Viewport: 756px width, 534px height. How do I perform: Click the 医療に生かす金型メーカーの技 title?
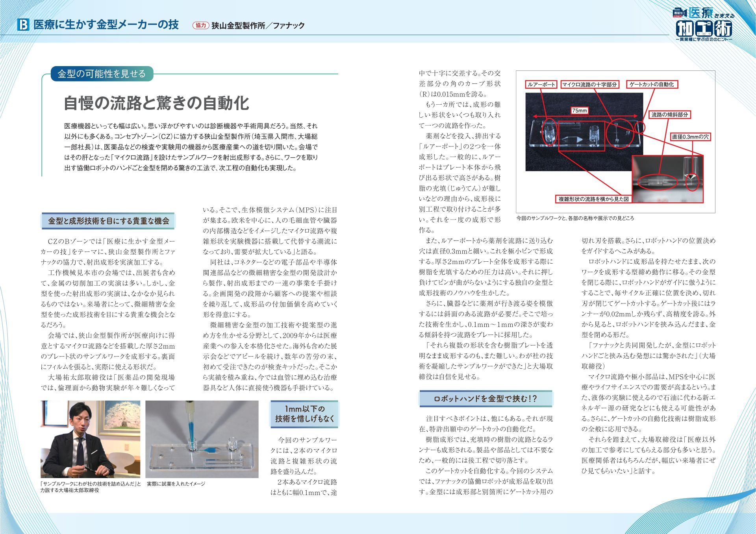tap(106, 25)
